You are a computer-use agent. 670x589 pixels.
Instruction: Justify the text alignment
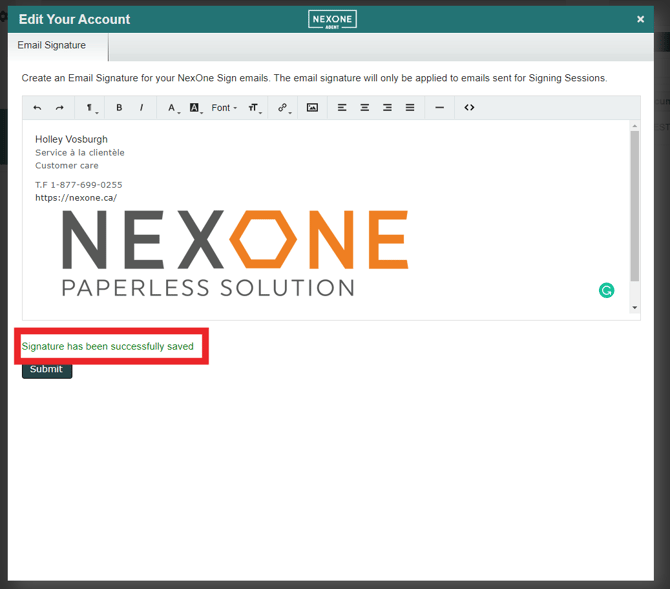pyautogui.click(x=410, y=108)
